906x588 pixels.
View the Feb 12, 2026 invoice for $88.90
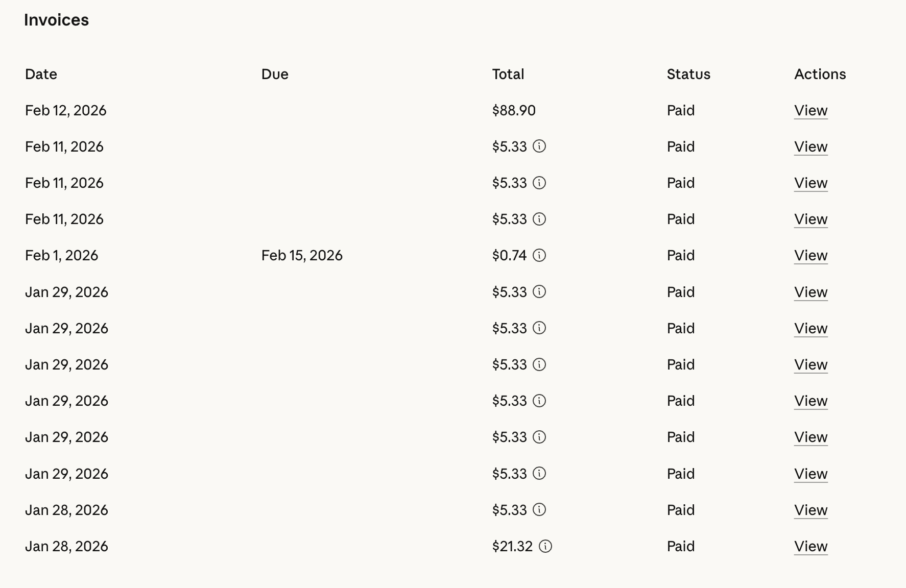pyautogui.click(x=810, y=111)
